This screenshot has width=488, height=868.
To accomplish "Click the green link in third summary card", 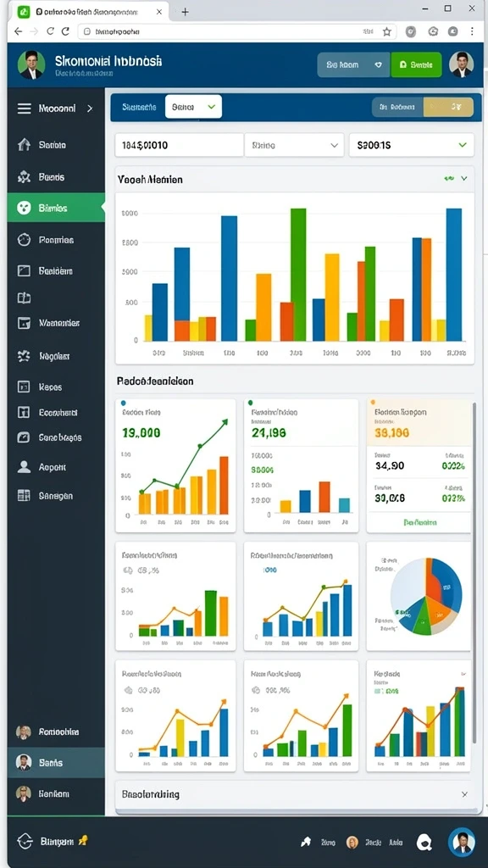I will 420,522.
